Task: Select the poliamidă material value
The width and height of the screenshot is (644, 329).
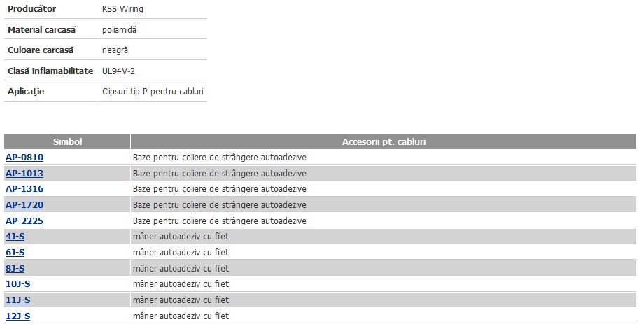Action: [x=119, y=30]
